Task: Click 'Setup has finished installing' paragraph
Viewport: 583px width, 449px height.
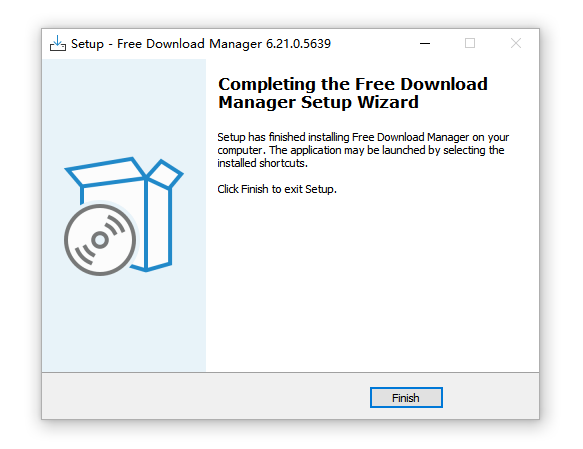Action: pos(363,150)
